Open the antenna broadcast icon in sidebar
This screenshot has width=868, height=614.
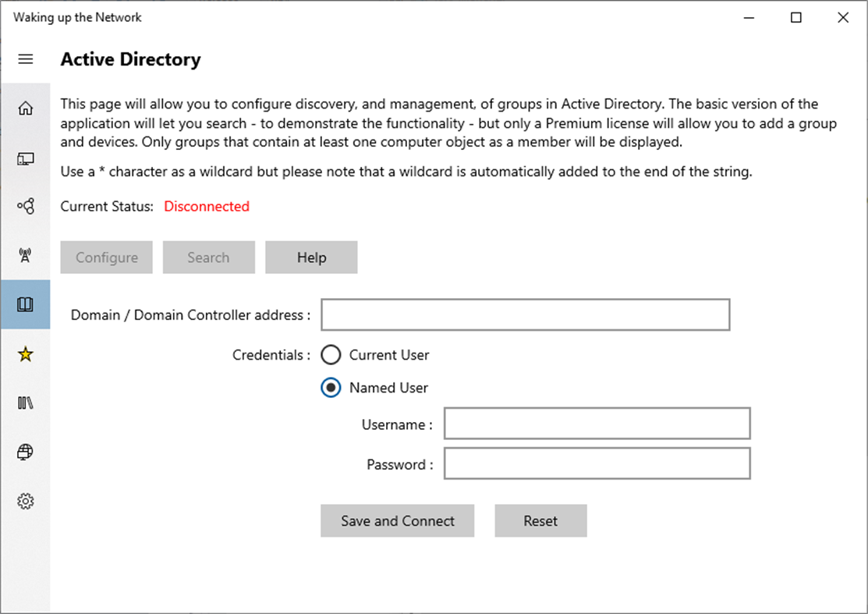26,255
